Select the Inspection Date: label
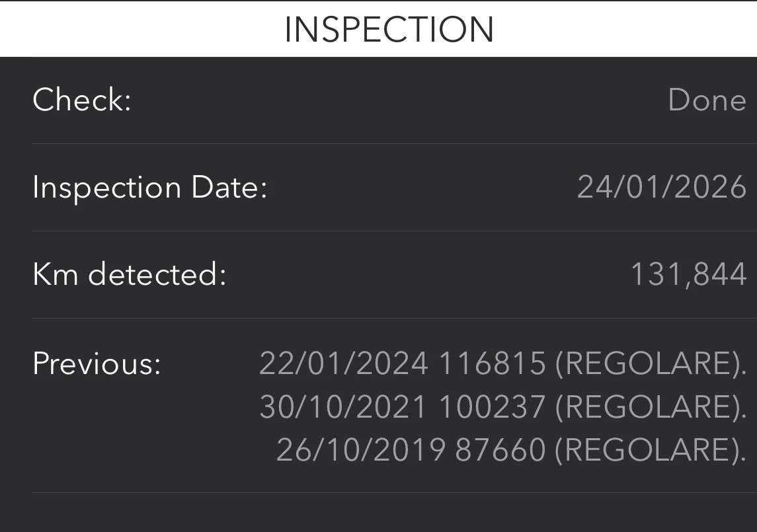The width and height of the screenshot is (757, 532). tap(149, 188)
